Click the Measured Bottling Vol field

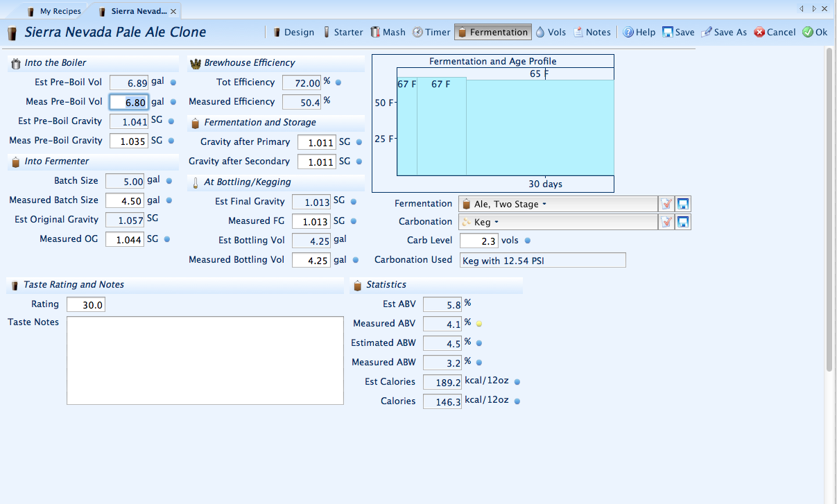(311, 260)
